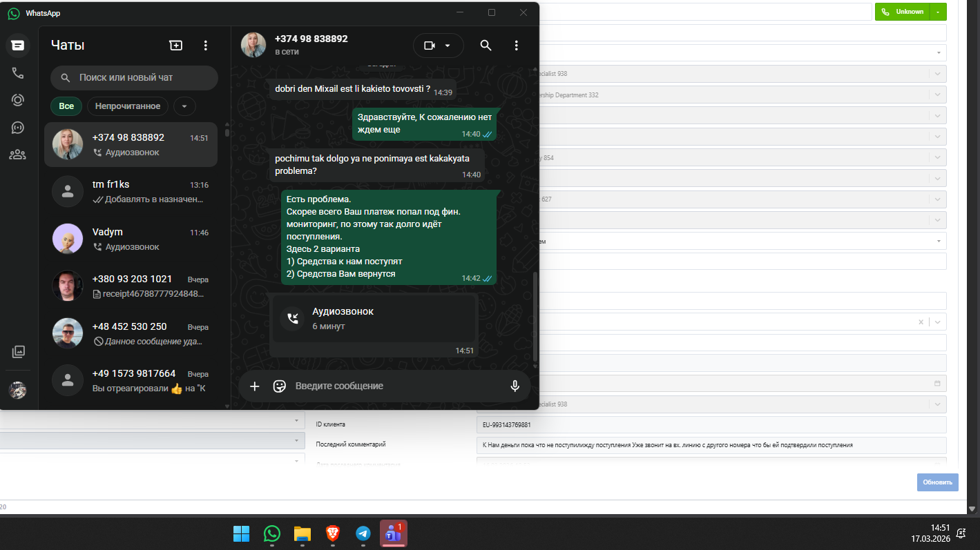The width and height of the screenshot is (980, 550).
Task: Open File Explorer from the taskbar
Action: pos(302,533)
